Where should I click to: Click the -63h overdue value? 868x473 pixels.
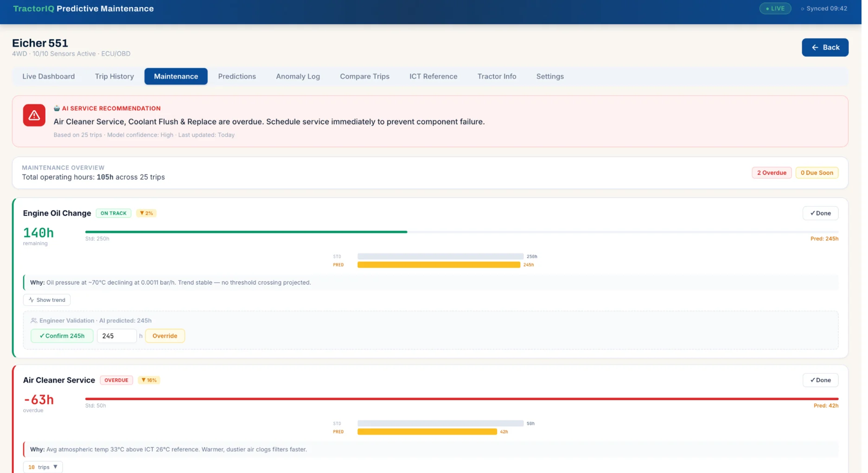pos(38,400)
